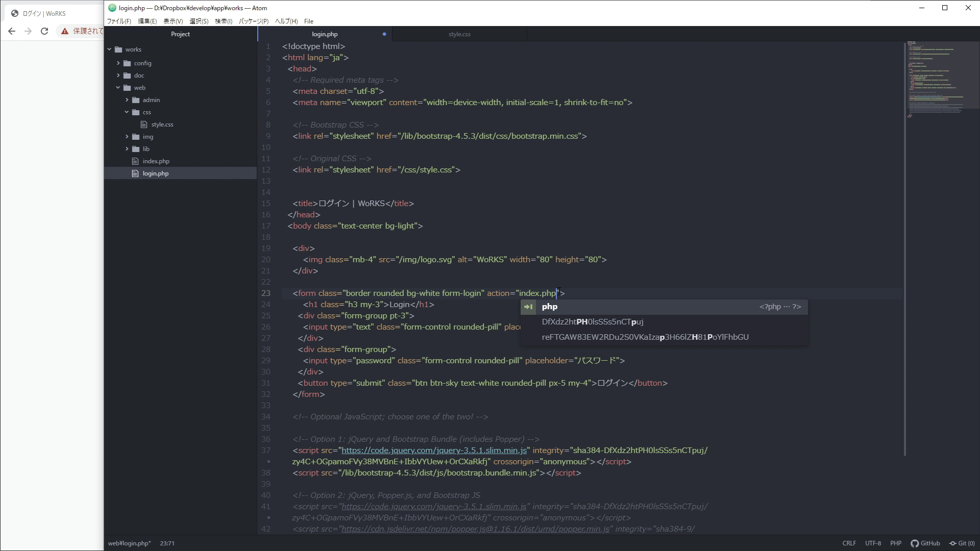Click the browser reload icon
Image resolution: width=980 pixels, height=551 pixels.
pyautogui.click(x=44, y=31)
